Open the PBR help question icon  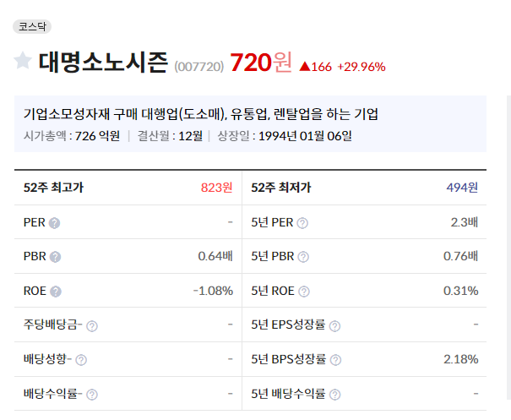[x=55, y=257]
